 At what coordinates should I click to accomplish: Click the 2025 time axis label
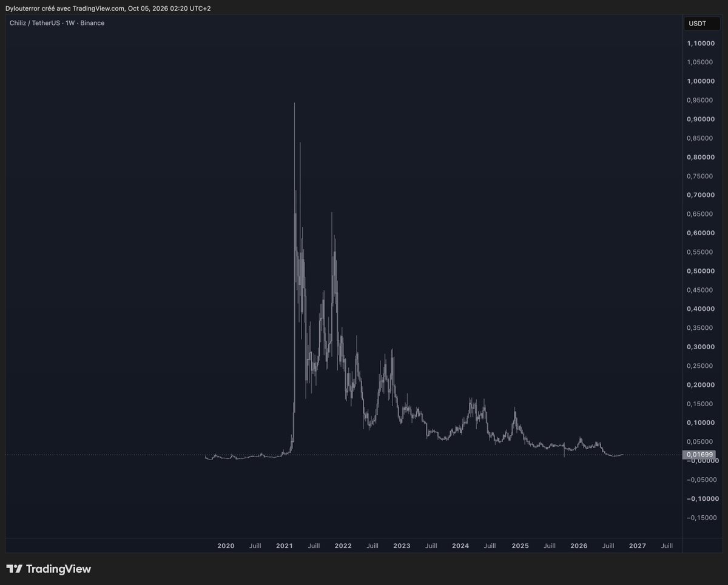(x=520, y=546)
